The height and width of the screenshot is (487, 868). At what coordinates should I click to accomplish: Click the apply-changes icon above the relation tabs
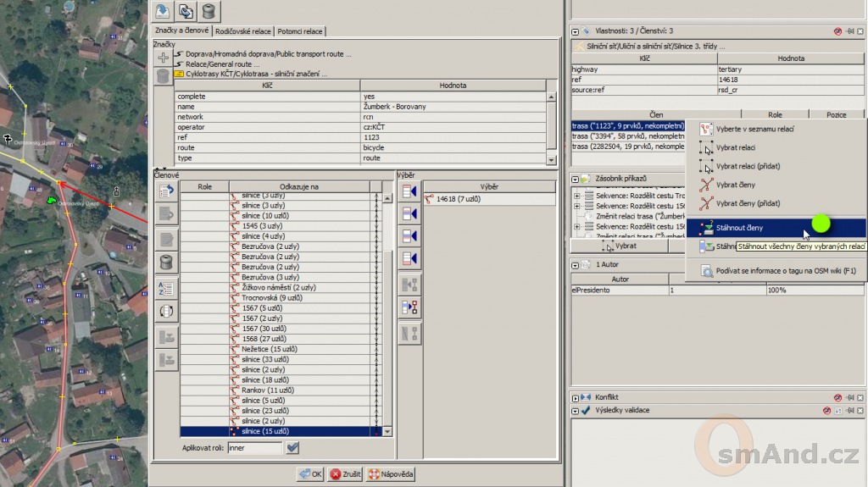click(162, 11)
